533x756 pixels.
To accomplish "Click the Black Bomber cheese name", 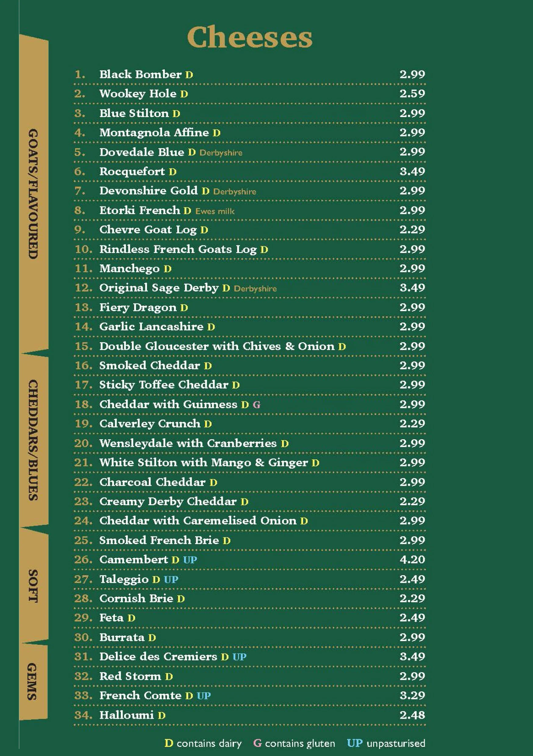I will click(140, 74).
